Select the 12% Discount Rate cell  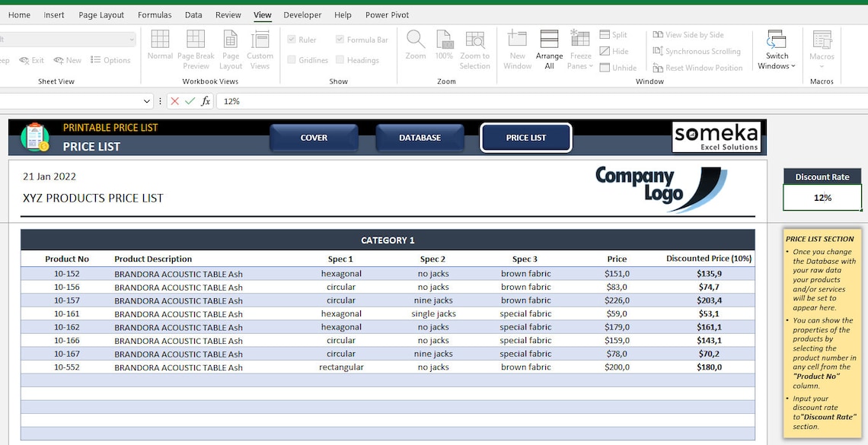pos(822,197)
